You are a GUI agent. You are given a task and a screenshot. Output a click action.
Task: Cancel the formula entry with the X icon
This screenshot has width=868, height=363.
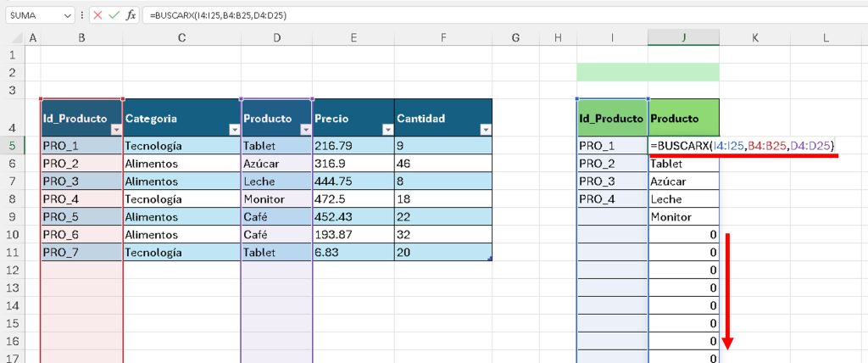[98, 15]
